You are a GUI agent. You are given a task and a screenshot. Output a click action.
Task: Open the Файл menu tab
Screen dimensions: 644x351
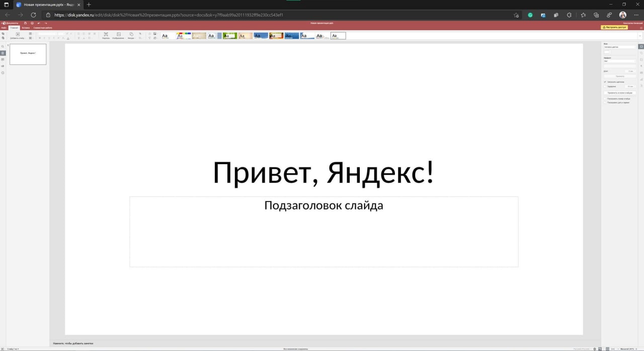point(4,28)
